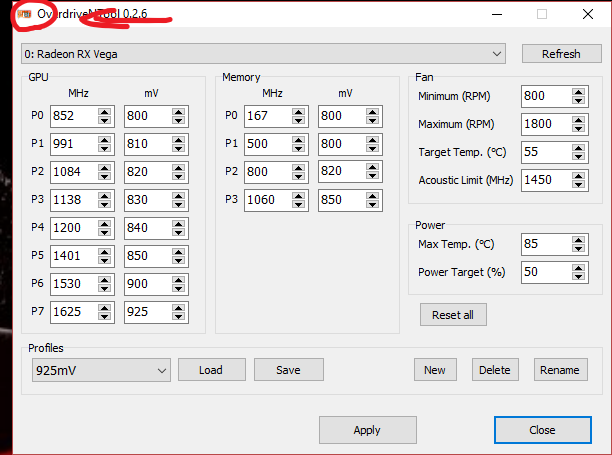The image size is (612, 455).
Task: Decrease Memory P3 MHz with down arrow
Action: [x=298, y=204]
